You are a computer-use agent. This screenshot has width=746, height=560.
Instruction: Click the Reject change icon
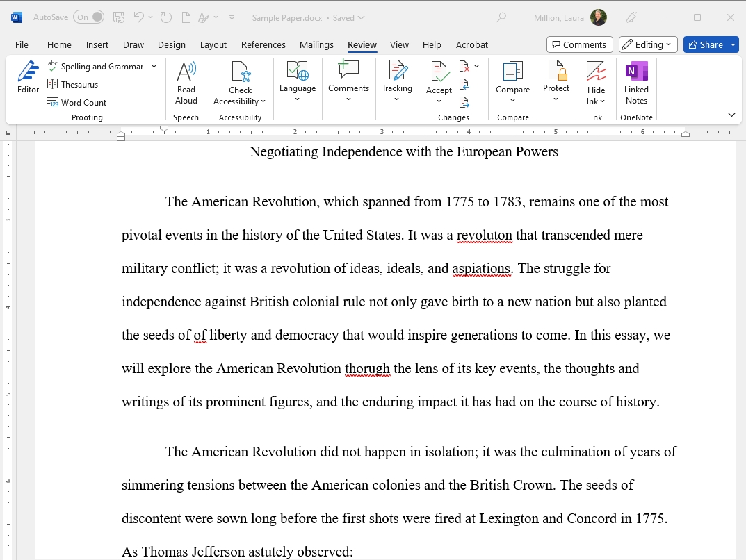coord(464,67)
